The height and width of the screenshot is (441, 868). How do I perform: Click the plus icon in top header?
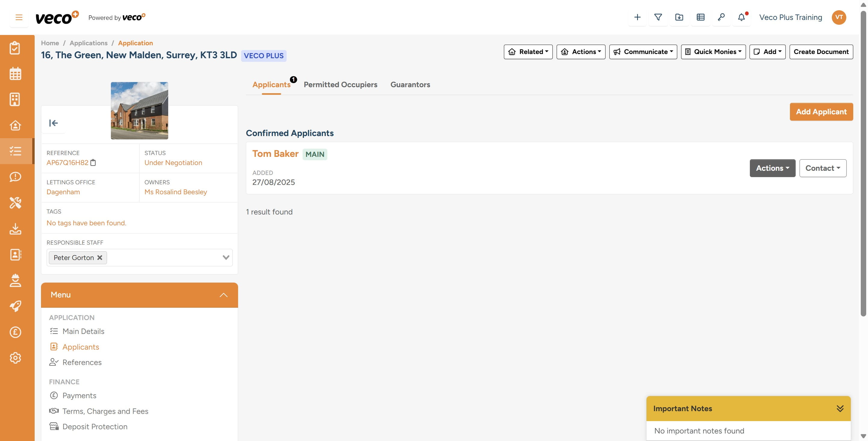[x=637, y=17]
